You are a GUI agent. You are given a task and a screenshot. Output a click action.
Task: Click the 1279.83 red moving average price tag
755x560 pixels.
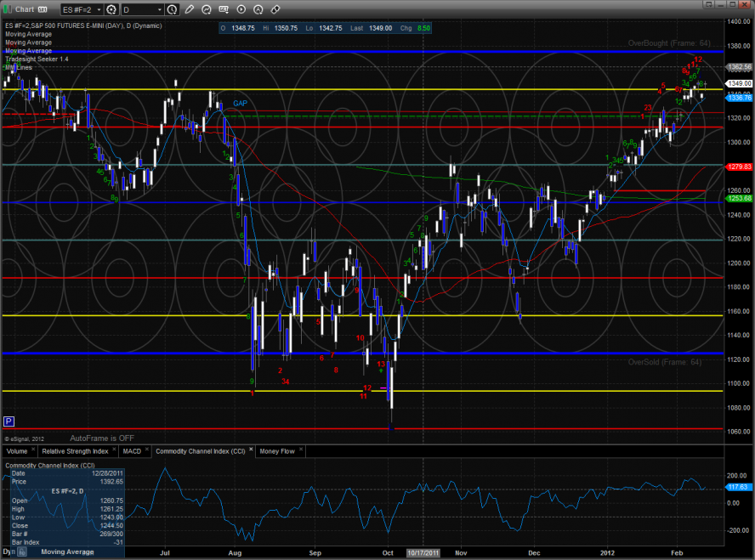point(739,167)
